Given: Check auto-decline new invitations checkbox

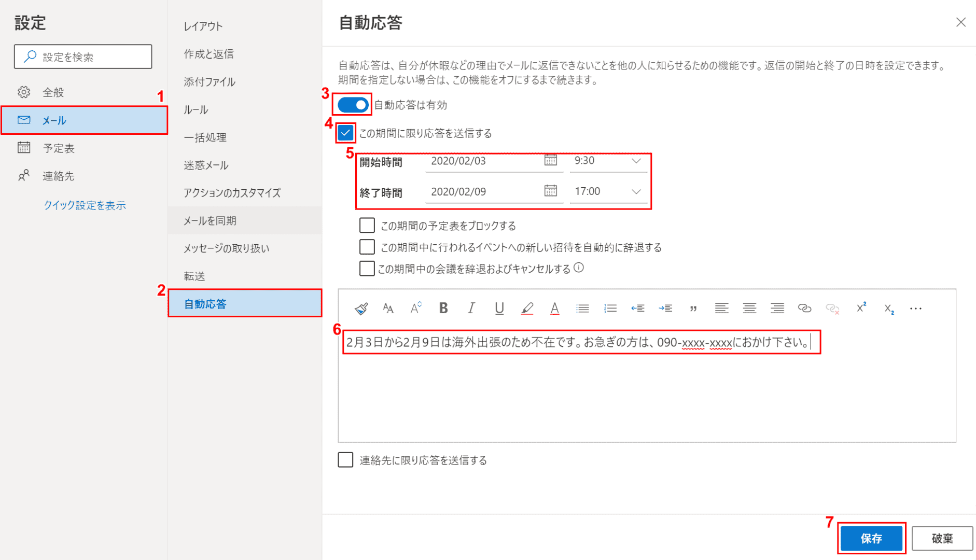Looking at the screenshot, I should tap(367, 247).
